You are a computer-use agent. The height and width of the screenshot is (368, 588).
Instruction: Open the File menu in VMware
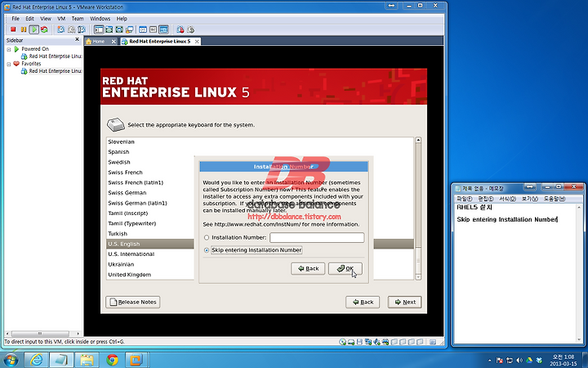click(x=16, y=18)
